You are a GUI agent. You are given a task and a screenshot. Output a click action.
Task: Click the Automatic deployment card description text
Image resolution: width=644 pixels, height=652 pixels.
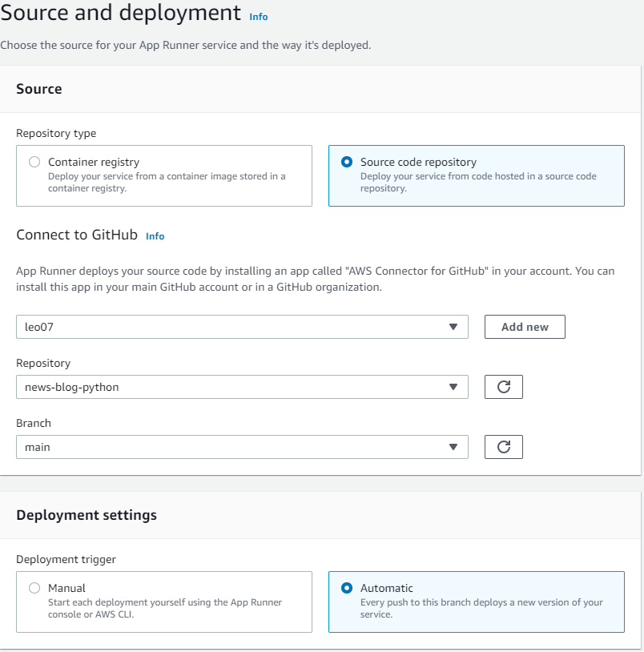point(481,609)
